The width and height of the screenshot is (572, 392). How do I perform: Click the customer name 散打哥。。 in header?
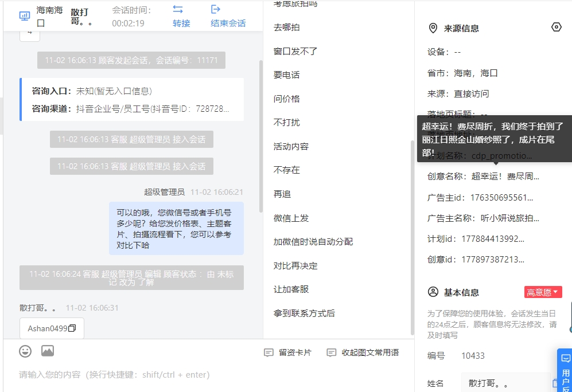point(81,17)
